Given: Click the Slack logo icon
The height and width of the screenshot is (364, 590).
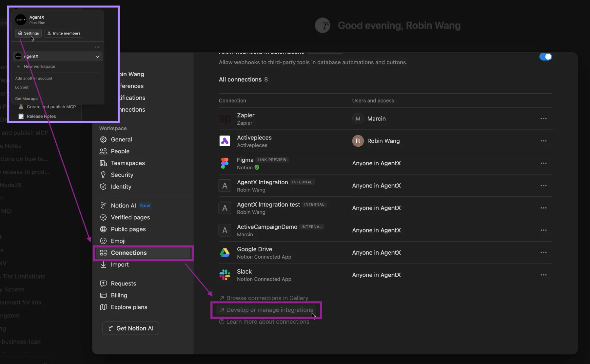Looking at the screenshot, I should click(225, 275).
